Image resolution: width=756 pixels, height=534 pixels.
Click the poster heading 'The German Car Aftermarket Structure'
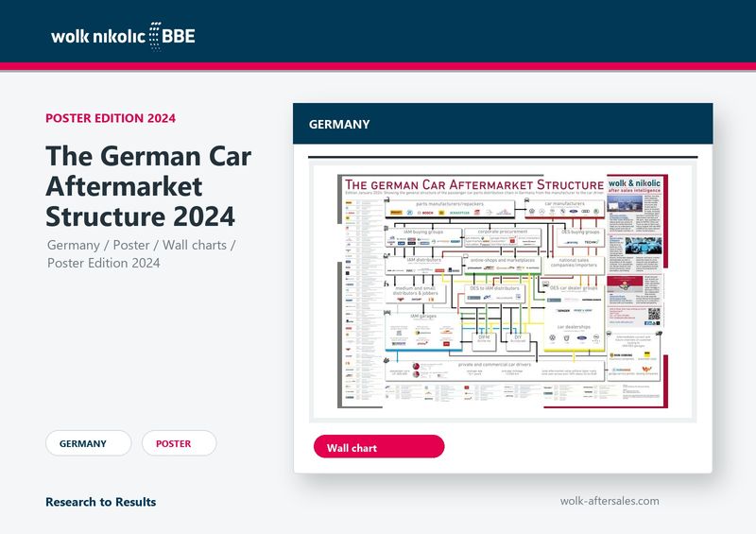[x=474, y=184]
